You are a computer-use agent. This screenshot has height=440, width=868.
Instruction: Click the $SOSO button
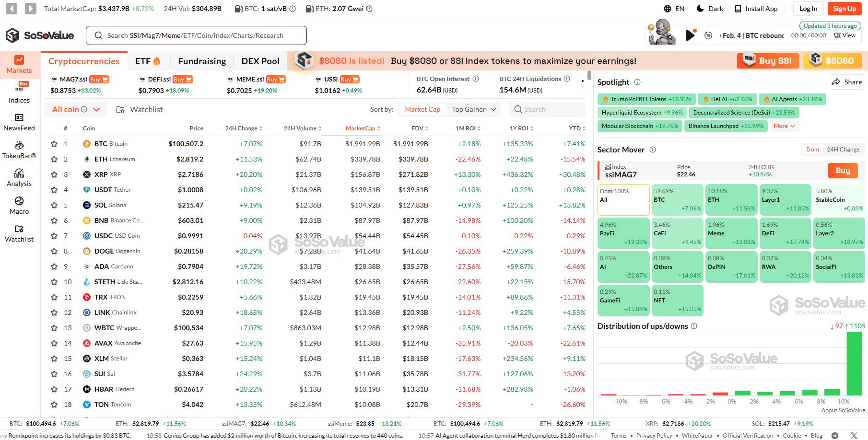(833, 61)
